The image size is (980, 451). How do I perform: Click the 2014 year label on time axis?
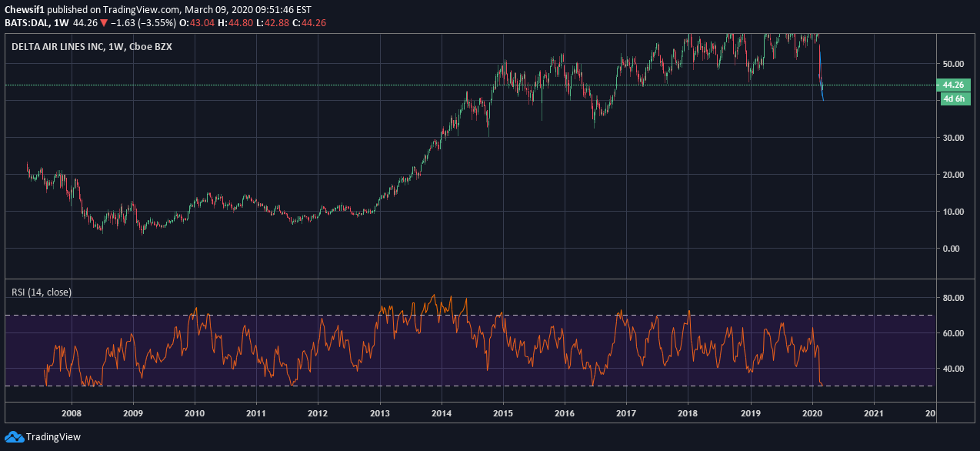[442, 413]
